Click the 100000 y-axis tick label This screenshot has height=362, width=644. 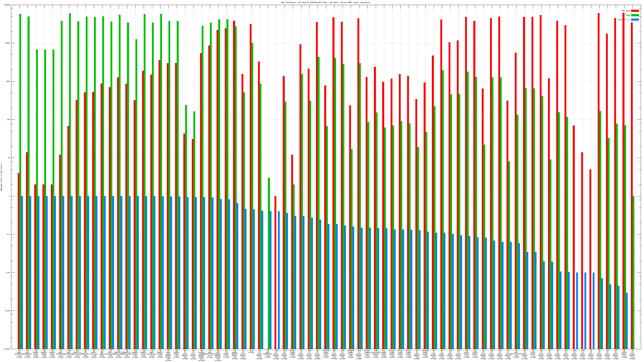click(7, 5)
